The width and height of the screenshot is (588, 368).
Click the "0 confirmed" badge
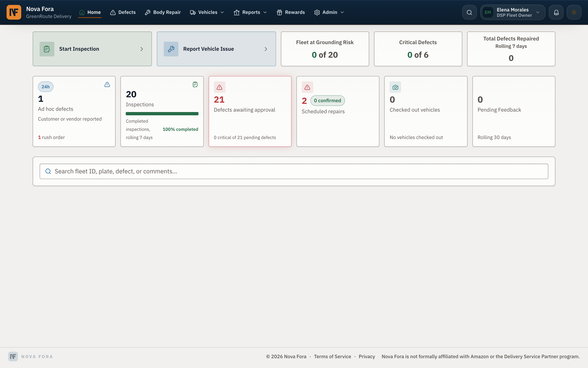pyautogui.click(x=327, y=101)
